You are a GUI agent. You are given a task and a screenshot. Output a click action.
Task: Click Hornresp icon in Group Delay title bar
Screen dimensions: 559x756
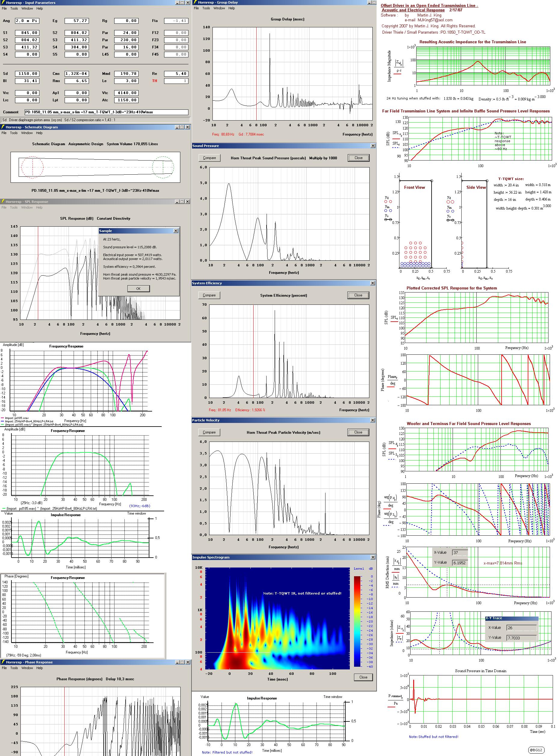click(195, 2)
